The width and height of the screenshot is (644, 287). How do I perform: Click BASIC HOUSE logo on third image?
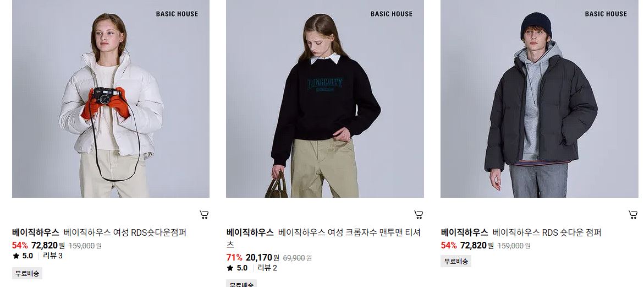coord(606,14)
